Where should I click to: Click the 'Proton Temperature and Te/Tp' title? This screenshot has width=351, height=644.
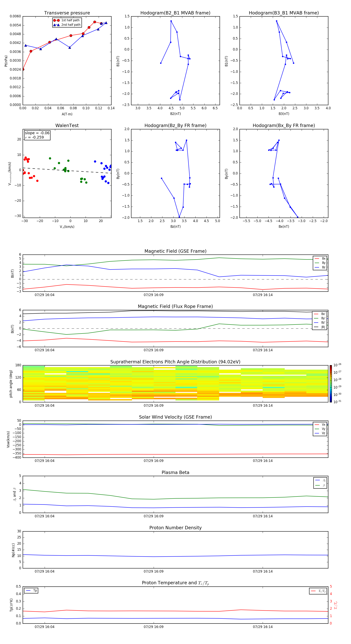pos(175,583)
